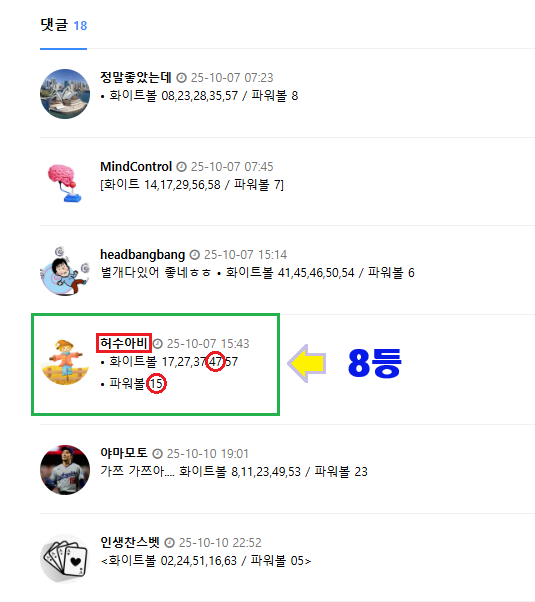Click clock icon beside 정말좋았는데 timestamp

click(x=181, y=78)
